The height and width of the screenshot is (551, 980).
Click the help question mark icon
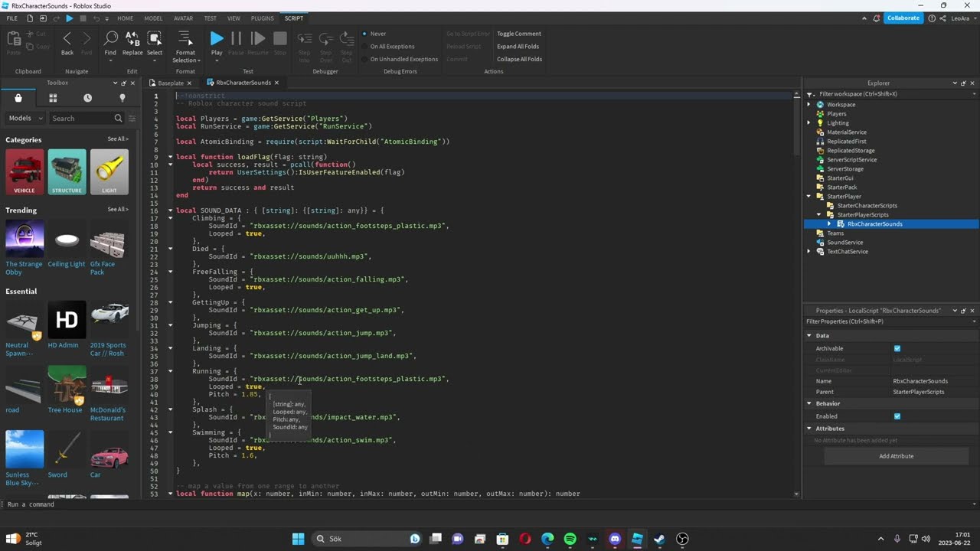coord(932,18)
